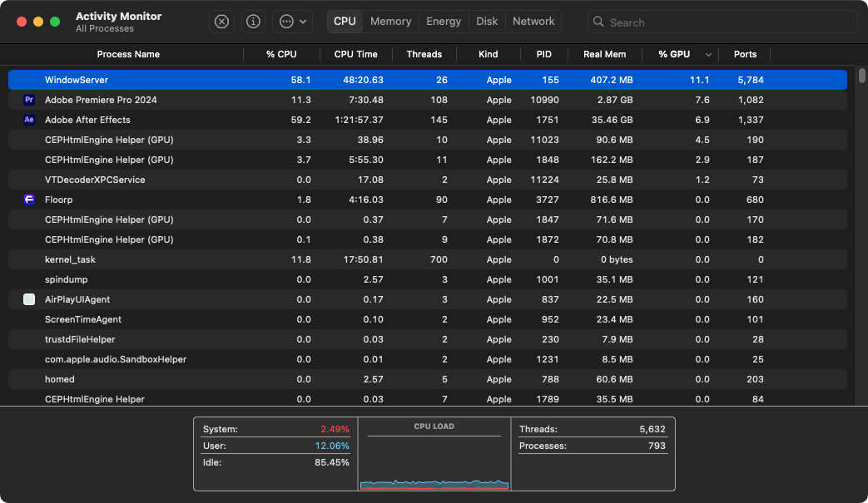868x503 pixels.
Task: Sort by Real Mem column header
Action: click(604, 54)
